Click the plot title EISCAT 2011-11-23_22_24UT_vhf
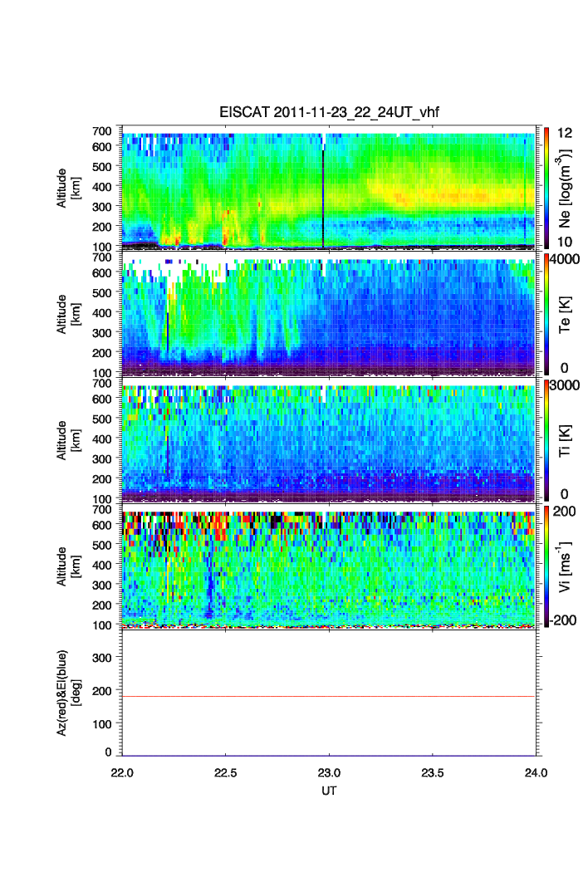Image resolution: width=588 pixels, height=882 pixels. click(x=329, y=112)
